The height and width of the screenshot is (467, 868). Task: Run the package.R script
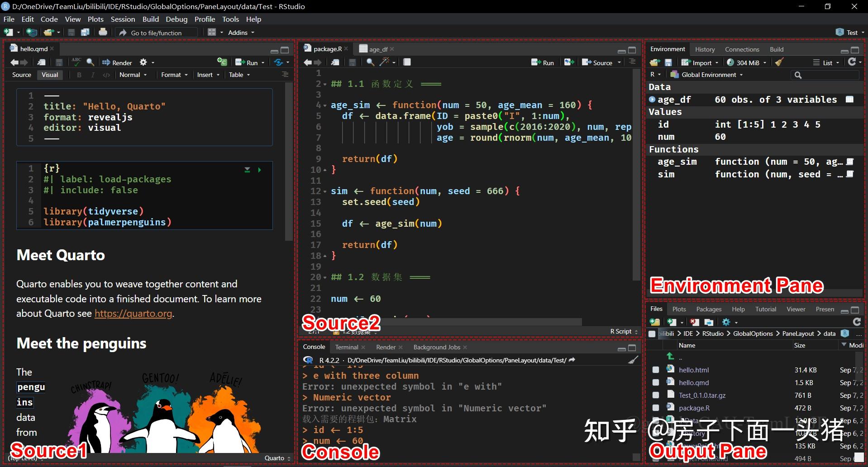[x=542, y=62]
